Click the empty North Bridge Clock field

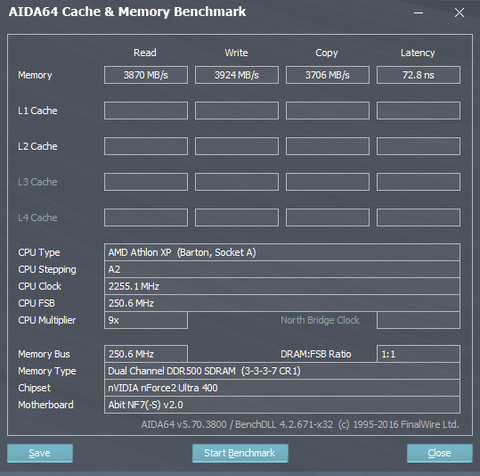(418, 320)
